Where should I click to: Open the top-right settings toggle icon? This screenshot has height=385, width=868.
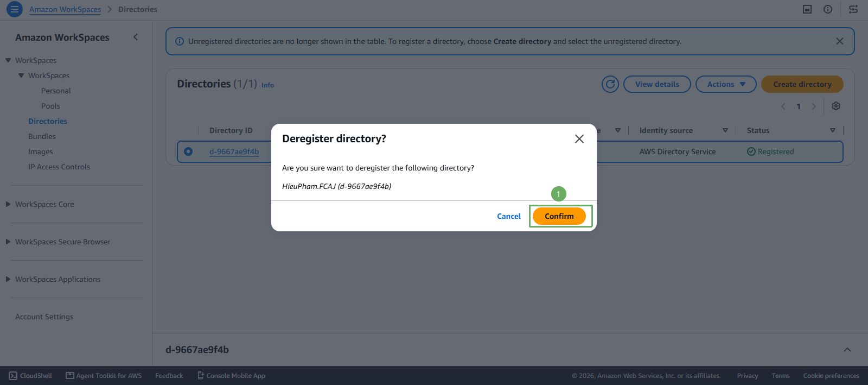click(853, 9)
